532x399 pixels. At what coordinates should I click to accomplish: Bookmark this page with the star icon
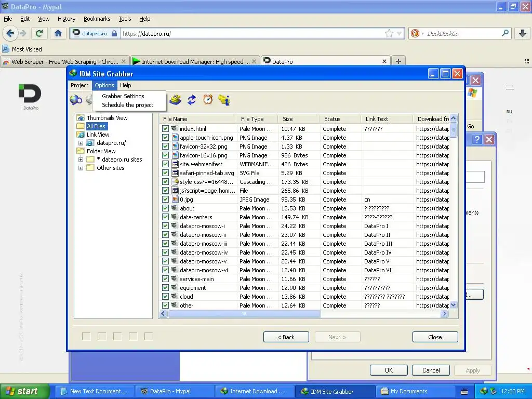[x=389, y=33]
